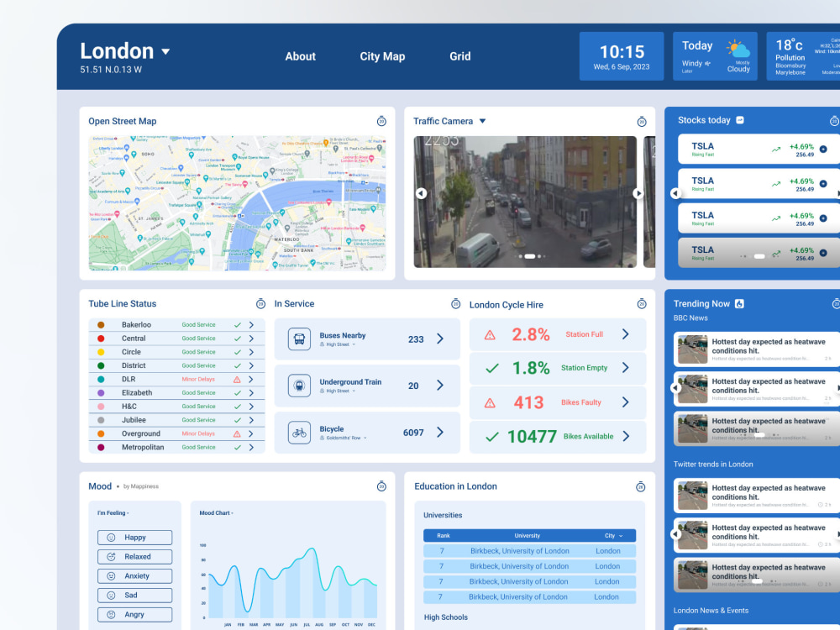This screenshot has height=630, width=840.
Task: Click first TSLA stock trend arrow icon
Action: coord(775,150)
